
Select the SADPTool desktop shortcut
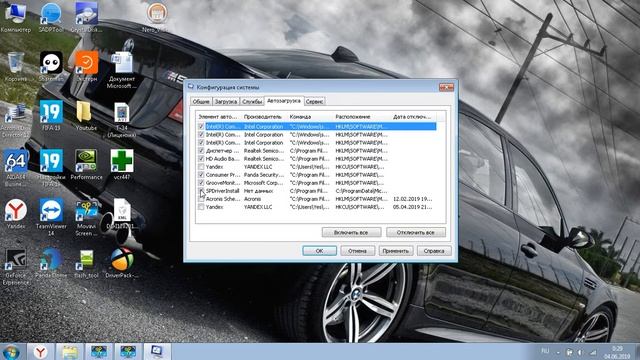pos(51,17)
